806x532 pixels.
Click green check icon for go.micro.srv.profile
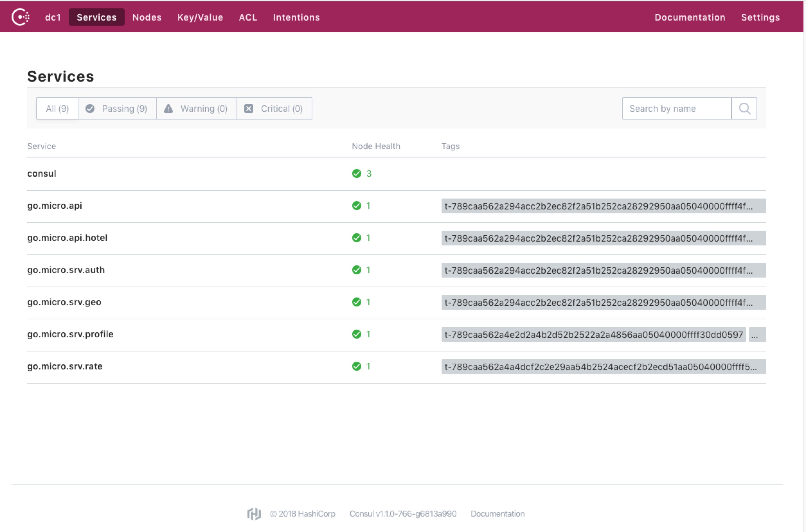[357, 334]
